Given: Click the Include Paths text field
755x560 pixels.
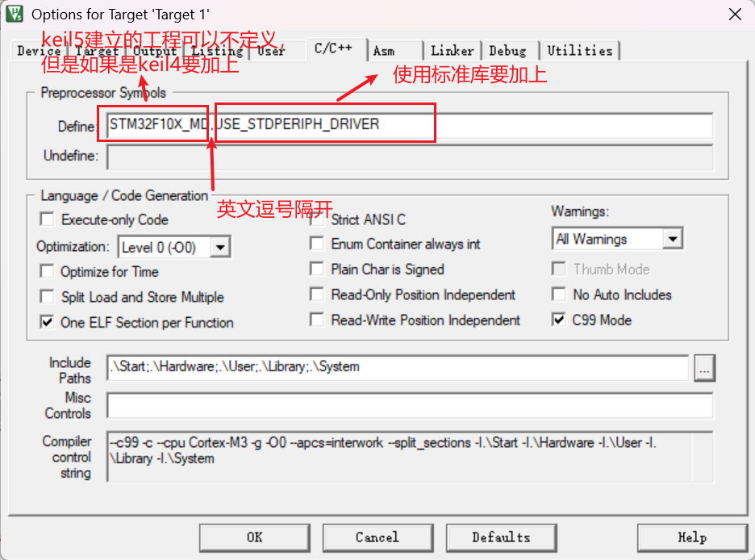Looking at the screenshot, I should coord(398,367).
